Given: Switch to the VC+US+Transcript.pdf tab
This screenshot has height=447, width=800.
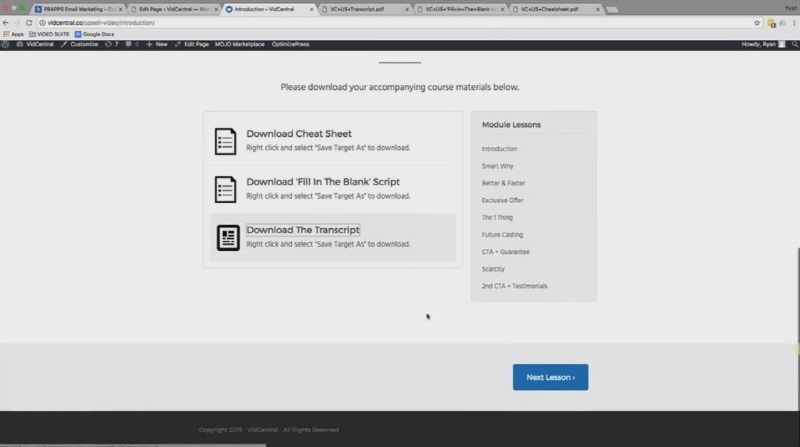Looking at the screenshot, I should pos(364,9).
